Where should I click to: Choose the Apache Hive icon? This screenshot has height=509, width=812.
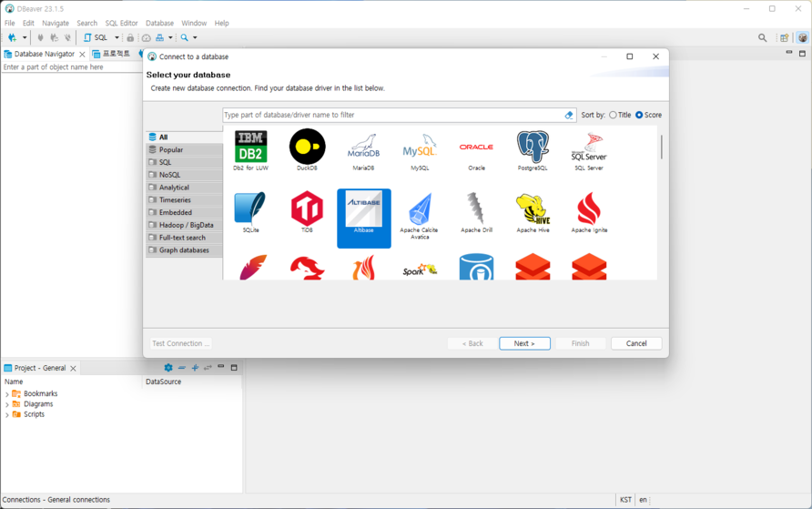pos(533,211)
